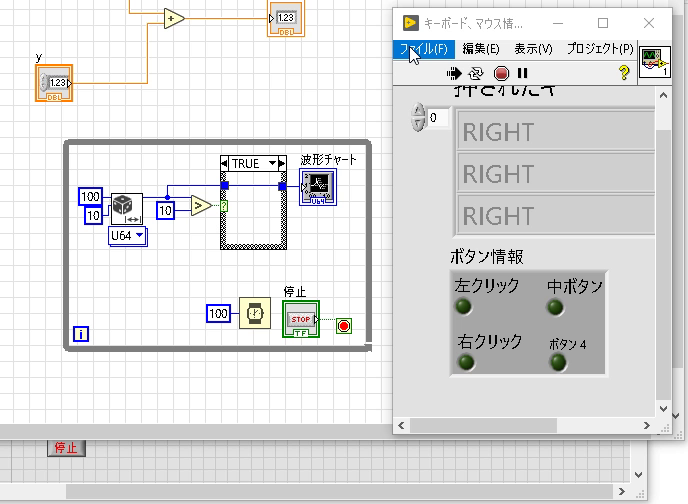Click the Run Continuously toolbar icon
The image size is (688, 504).
476,73
